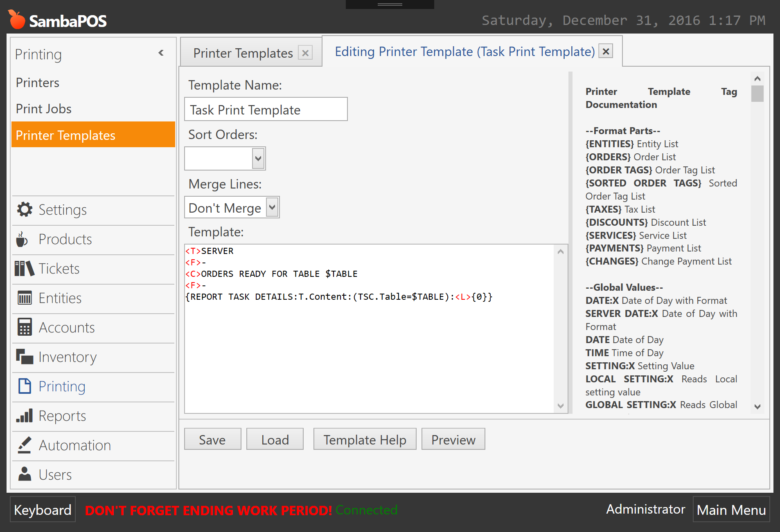Close the Editing Printer Template tab
Screen dimensions: 780x532
pos(606,51)
